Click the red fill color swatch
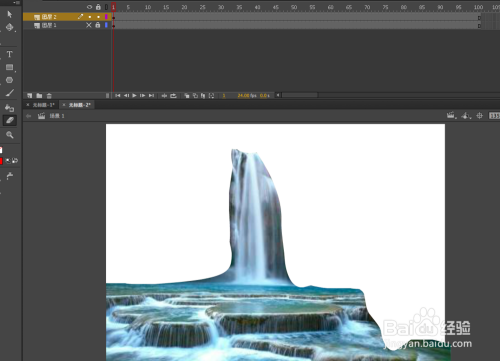500x361 pixels. pyautogui.click(x=1, y=161)
